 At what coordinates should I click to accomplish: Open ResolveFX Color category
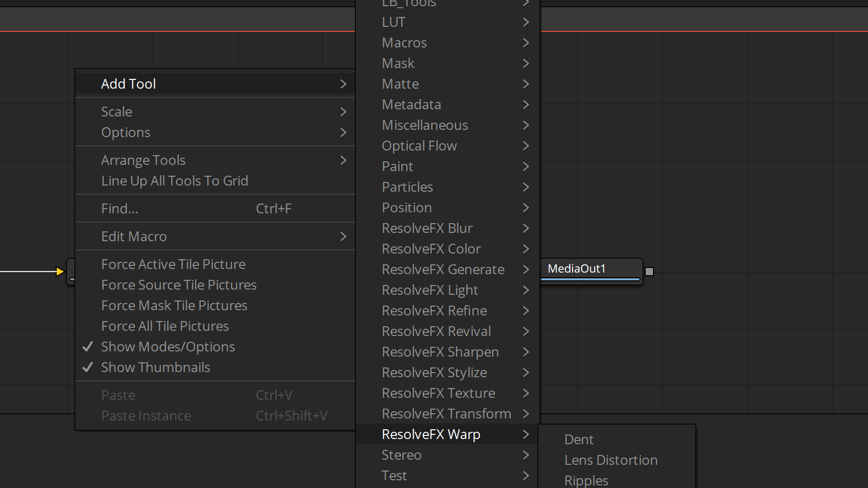[448, 249]
